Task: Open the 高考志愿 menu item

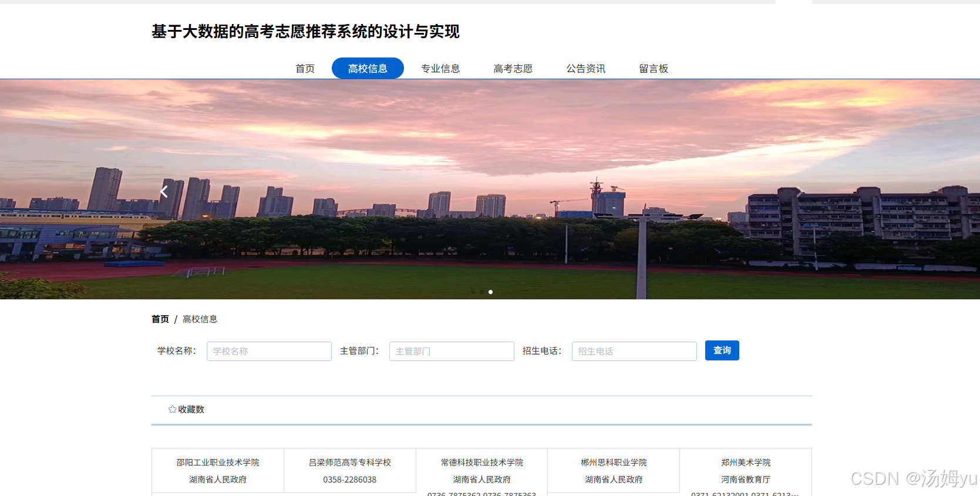Action: coord(513,68)
